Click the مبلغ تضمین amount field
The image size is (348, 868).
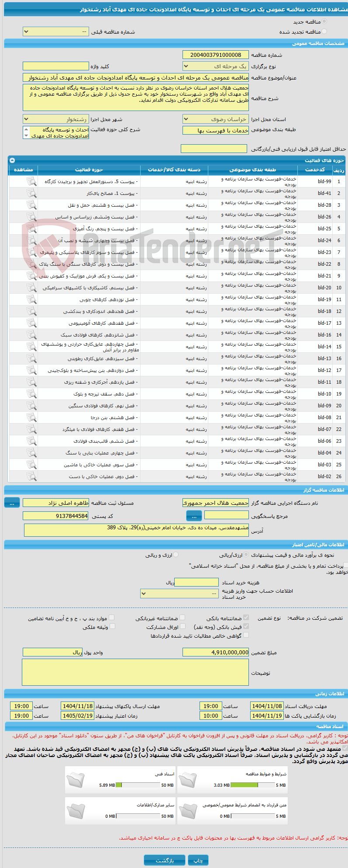tap(215, 652)
